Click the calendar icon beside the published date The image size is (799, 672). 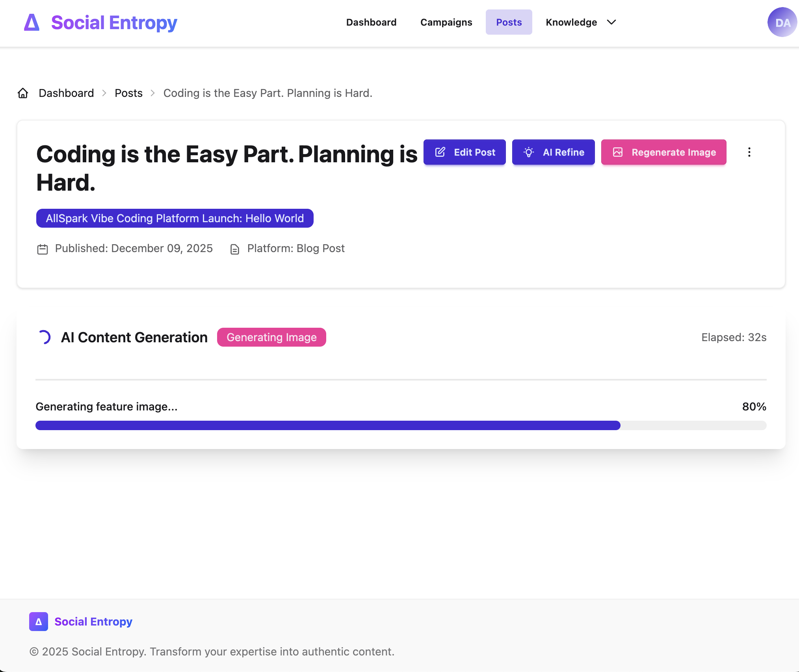pos(42,249)
